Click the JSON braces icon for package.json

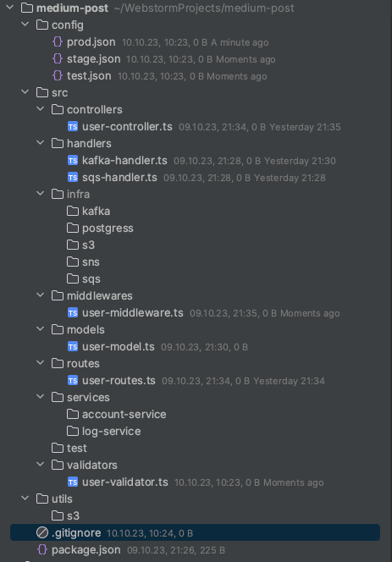pyautogui.click(x=42, y=549)
